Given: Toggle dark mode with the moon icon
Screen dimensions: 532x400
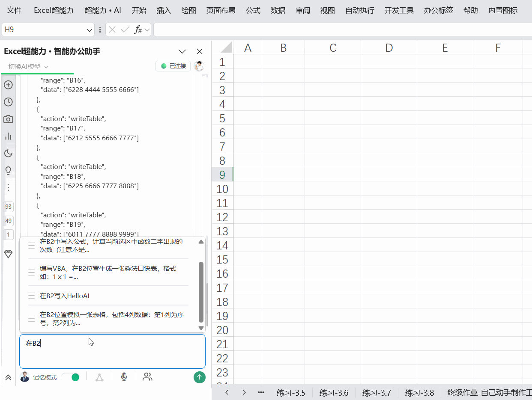Looking at the screenshot, I should (8, 153).
